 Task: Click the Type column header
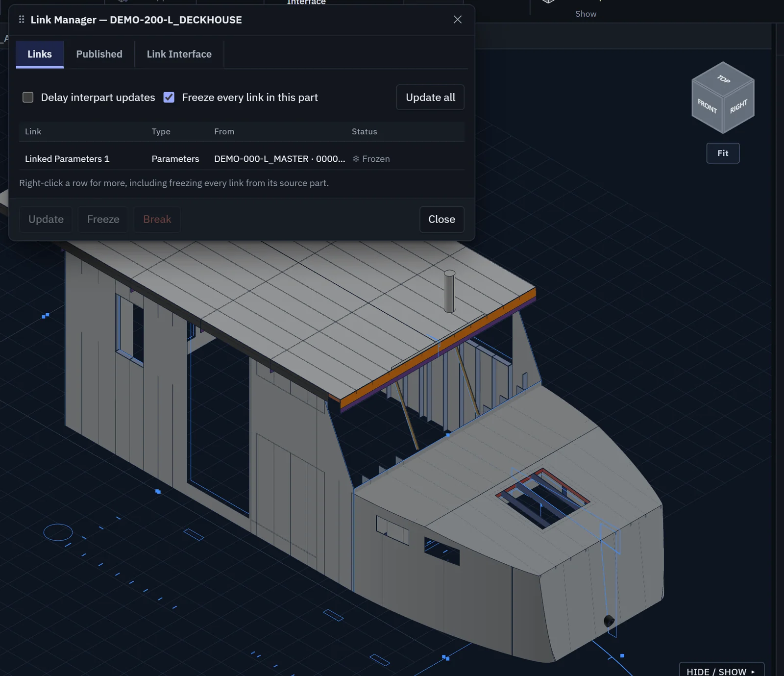(x=161, y=132)
